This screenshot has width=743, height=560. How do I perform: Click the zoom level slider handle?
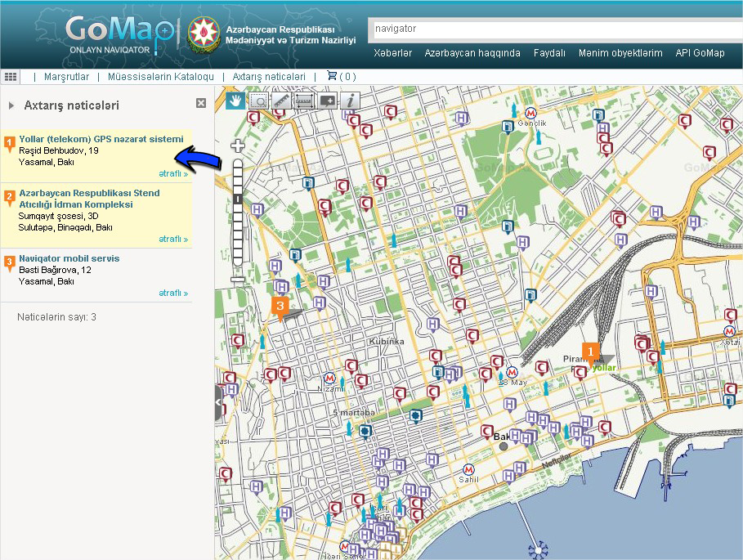coord(238,199)
